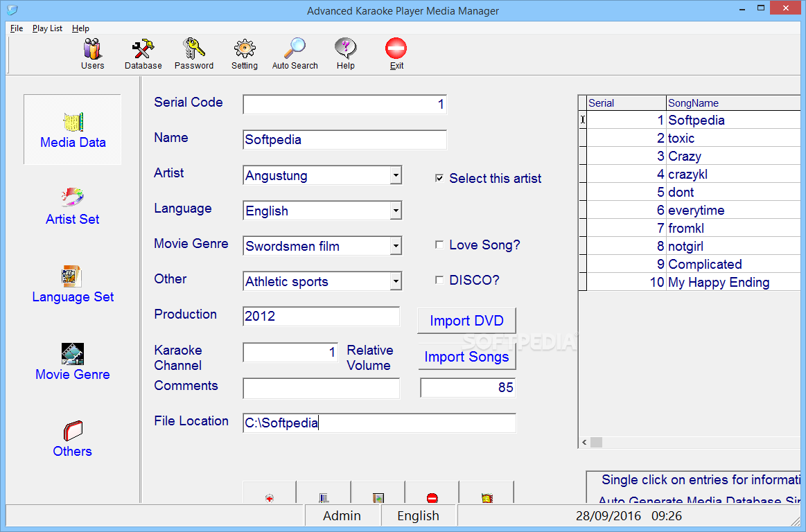Open the File menu
Viewport: 806px width, 532px height.
pyautogui.click(x=17, y=28)
